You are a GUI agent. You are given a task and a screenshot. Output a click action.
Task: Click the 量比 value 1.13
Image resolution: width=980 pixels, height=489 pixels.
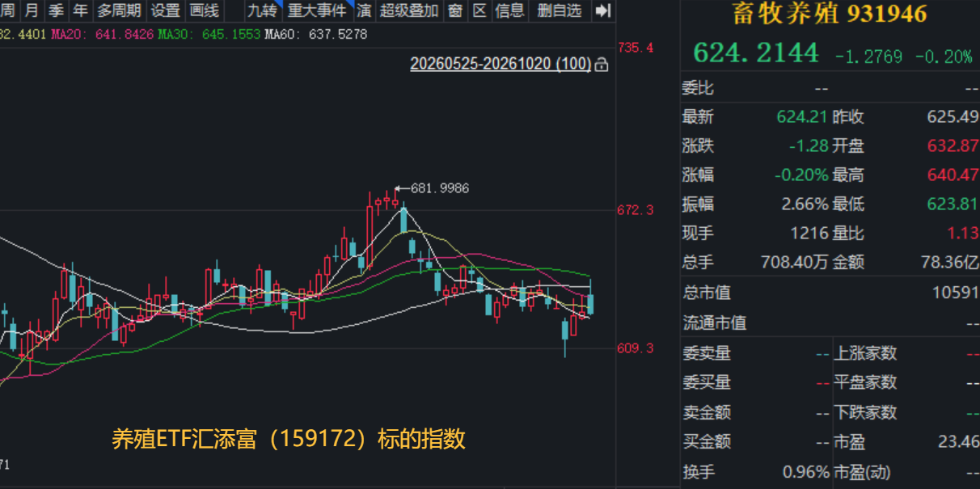point(962,233)
